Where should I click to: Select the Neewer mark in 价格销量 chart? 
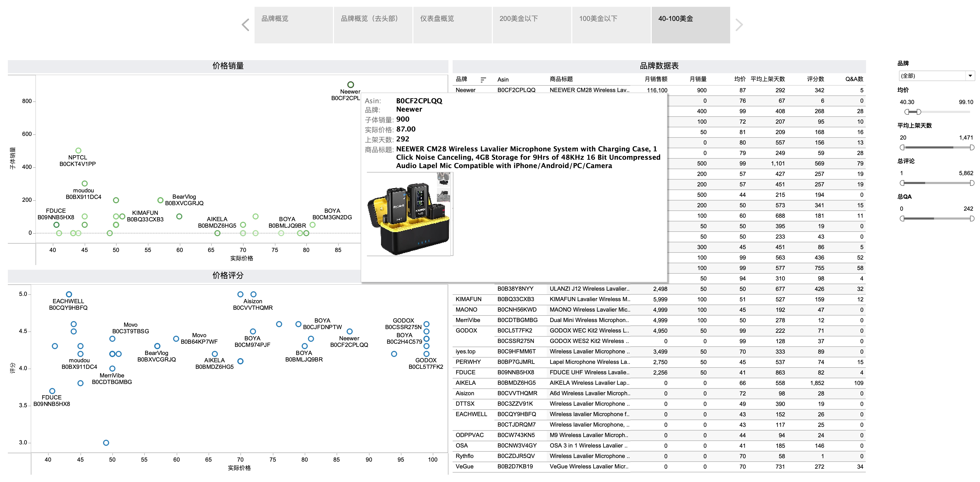click(x=350, y=84)
